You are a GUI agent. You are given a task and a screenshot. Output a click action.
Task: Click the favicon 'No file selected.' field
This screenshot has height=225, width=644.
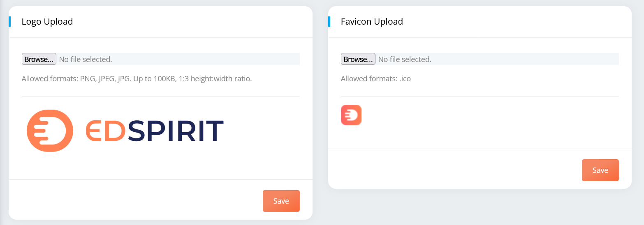(x=405, y=59)
